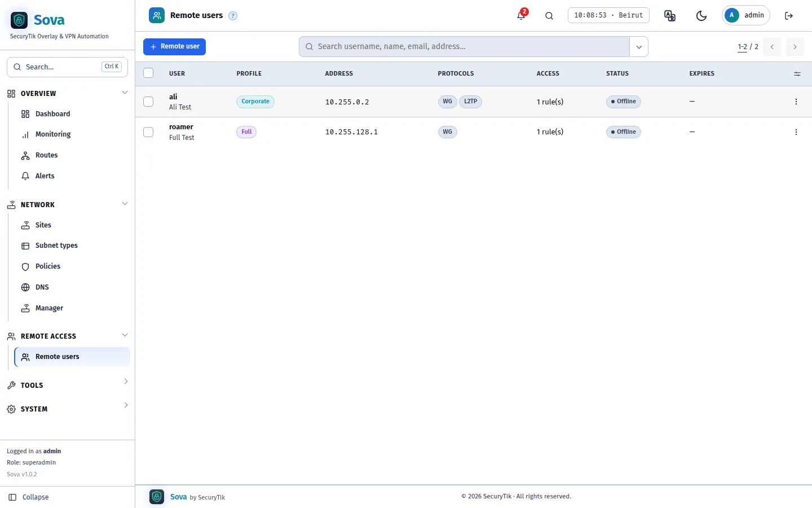Go to Monitoring in the sidebar
The width and height of the screenshot is (812, 508).
click(72, 134)
